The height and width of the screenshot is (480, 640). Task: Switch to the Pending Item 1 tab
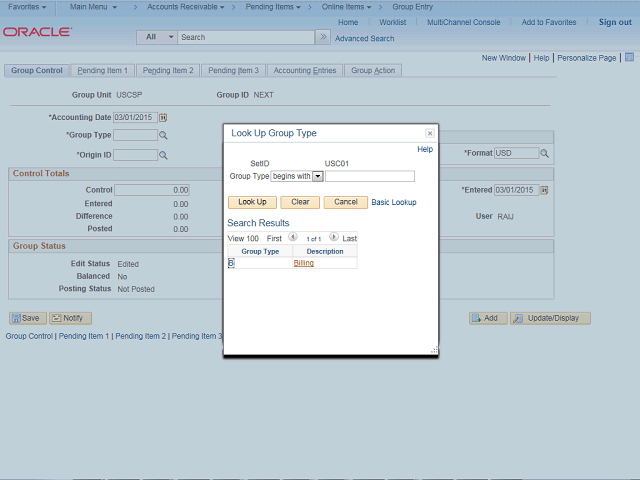point(102,71)
